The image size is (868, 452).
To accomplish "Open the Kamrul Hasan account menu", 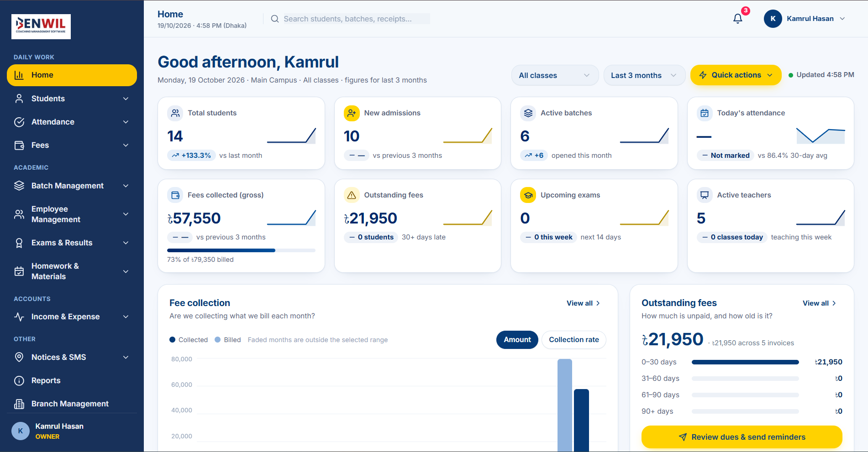I will [805, 19].
